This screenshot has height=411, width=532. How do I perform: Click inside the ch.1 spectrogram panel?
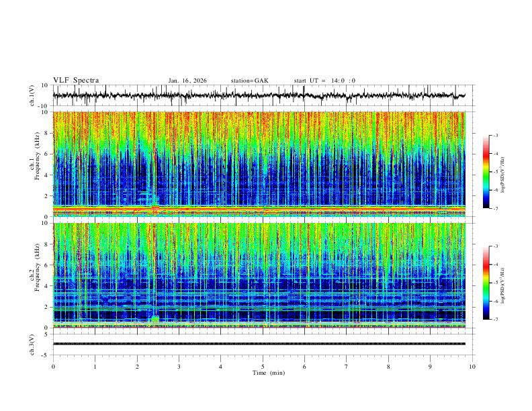(x=259, y=164)
